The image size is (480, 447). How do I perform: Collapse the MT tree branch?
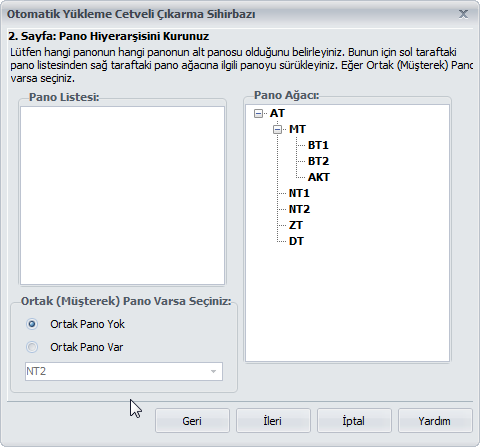point(277,129)
